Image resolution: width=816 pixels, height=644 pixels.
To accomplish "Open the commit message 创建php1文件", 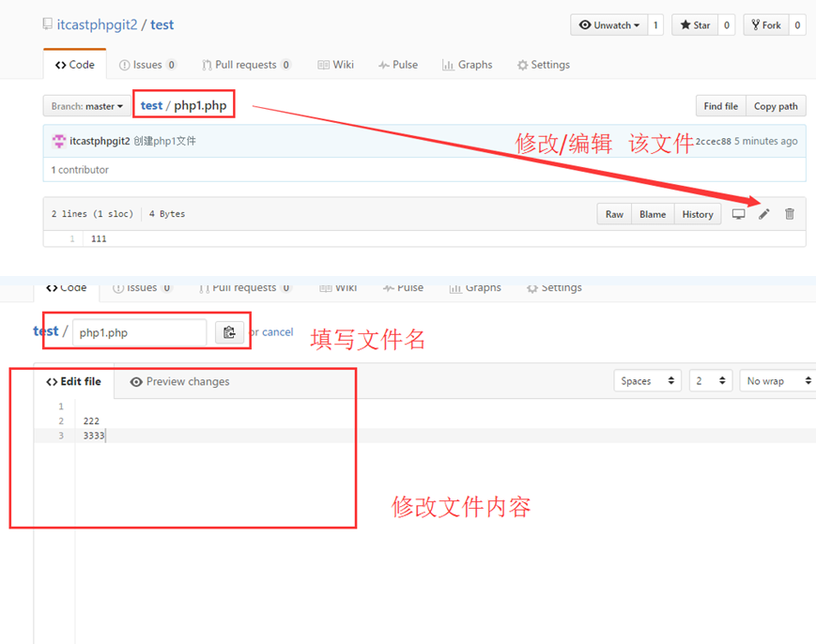I will [x=164, y=141].
